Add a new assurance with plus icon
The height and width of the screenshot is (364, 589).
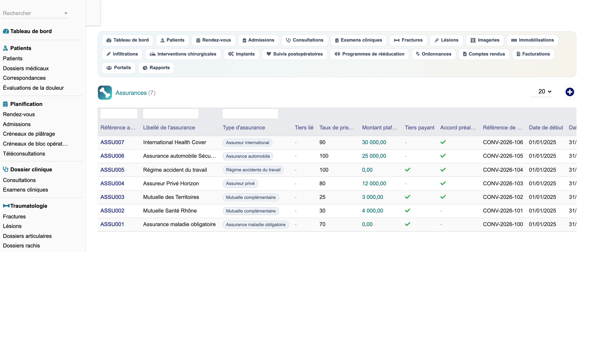pyautogui.click(x=570, y=92)
